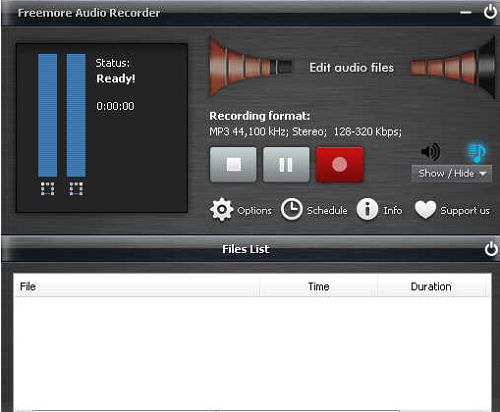Click the Options text label

tap(255, 211)
